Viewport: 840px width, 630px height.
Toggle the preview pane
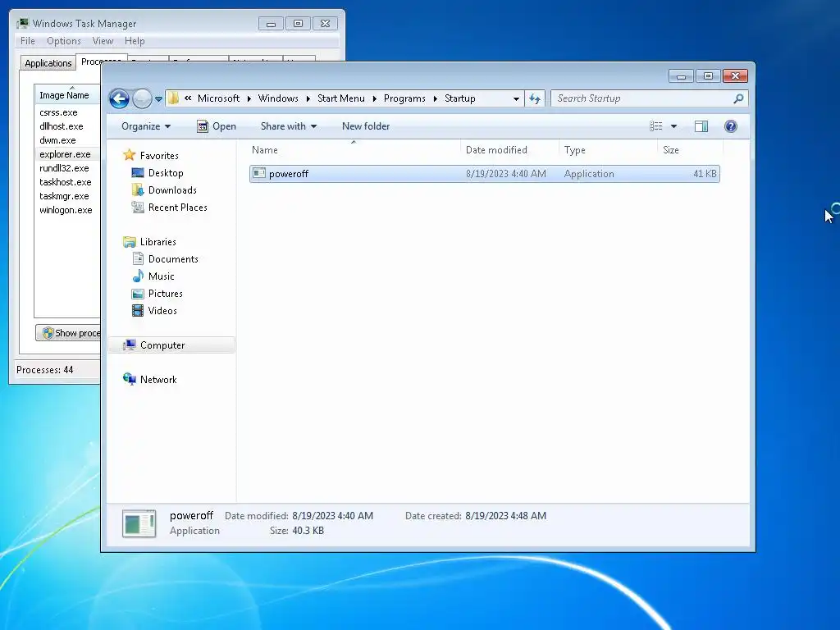[701, 126]
